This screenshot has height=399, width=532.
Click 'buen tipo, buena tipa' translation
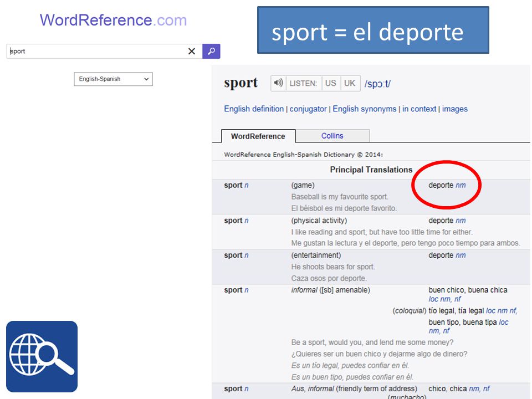click(x=462, y=323)
